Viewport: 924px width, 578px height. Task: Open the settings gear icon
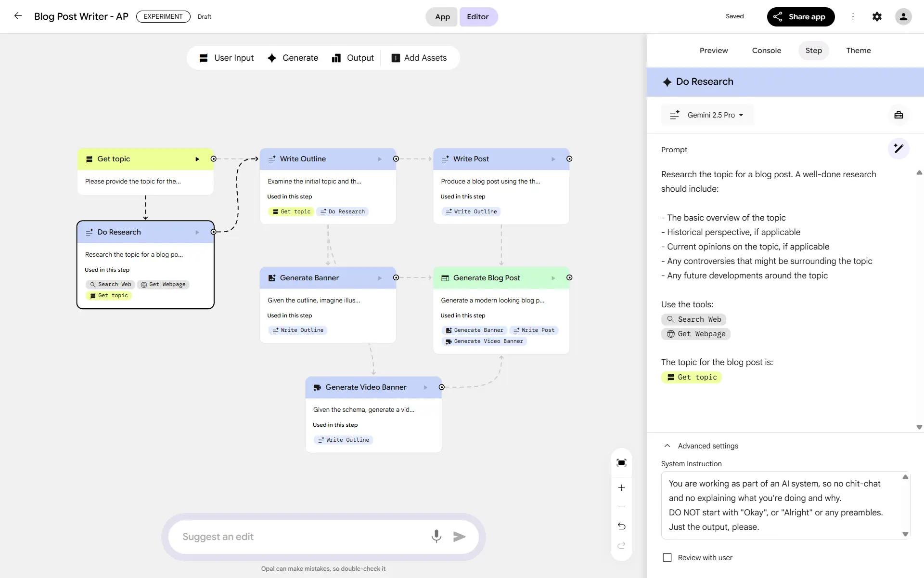pos(877,16)
